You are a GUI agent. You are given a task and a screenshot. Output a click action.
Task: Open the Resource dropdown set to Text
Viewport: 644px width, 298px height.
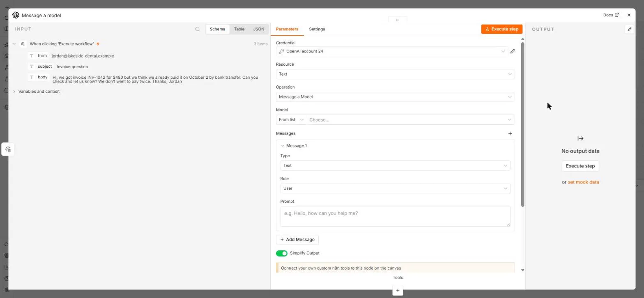(x=395, y=74)
